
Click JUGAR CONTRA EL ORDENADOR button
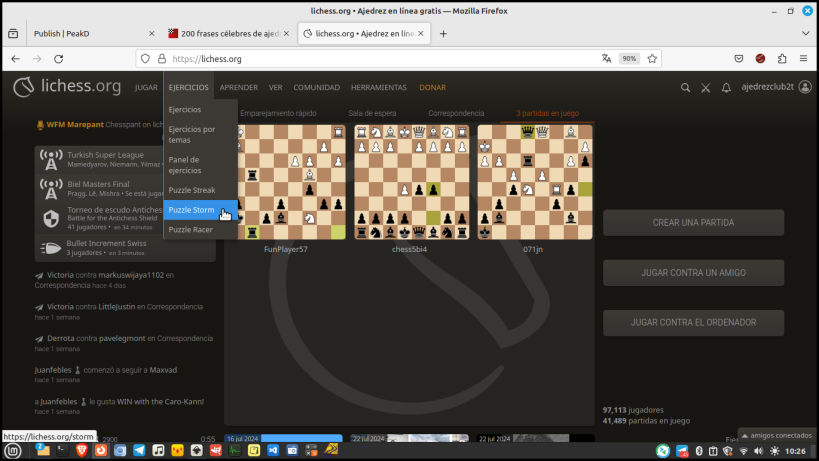pyautogui.click(x=693, y=323)
